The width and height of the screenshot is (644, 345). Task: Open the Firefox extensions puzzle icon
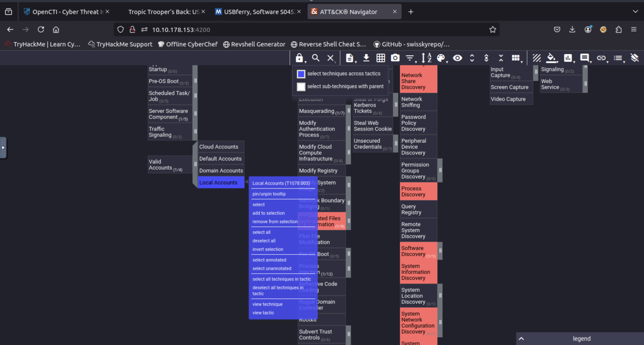pyautogui.click(x=619, y=30)
